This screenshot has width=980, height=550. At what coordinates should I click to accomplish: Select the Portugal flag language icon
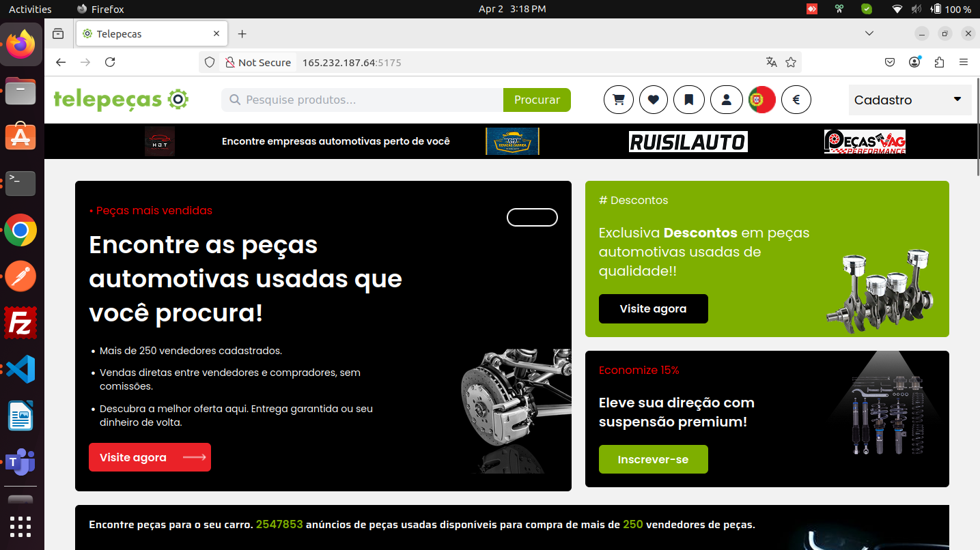tap(761, 100)
